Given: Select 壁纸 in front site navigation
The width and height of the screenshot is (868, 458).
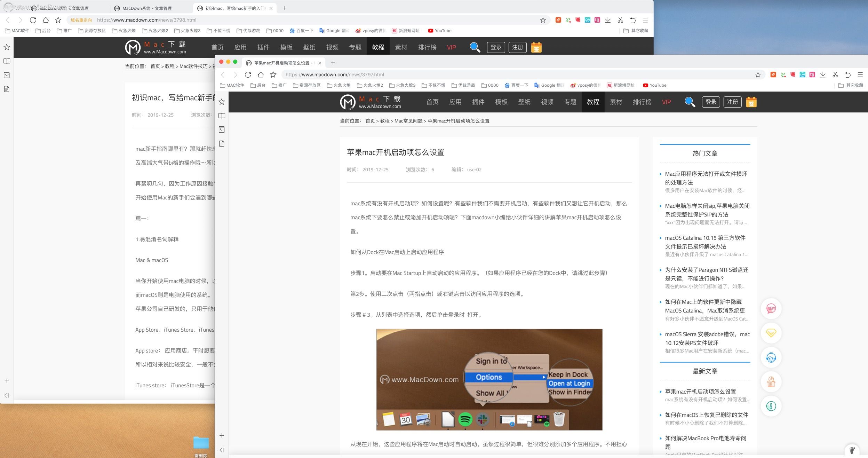Looking at the screenshot, I should (x=524, y=102).
